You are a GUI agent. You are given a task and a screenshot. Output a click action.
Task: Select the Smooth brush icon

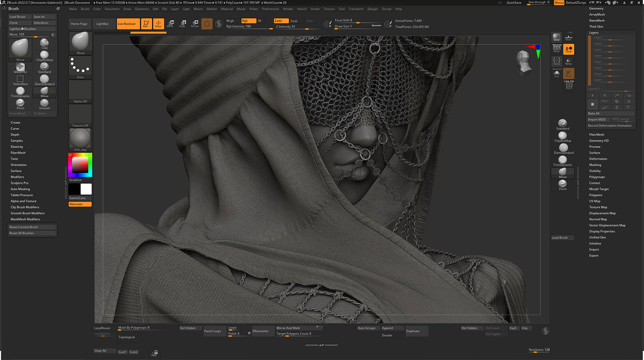44,104
